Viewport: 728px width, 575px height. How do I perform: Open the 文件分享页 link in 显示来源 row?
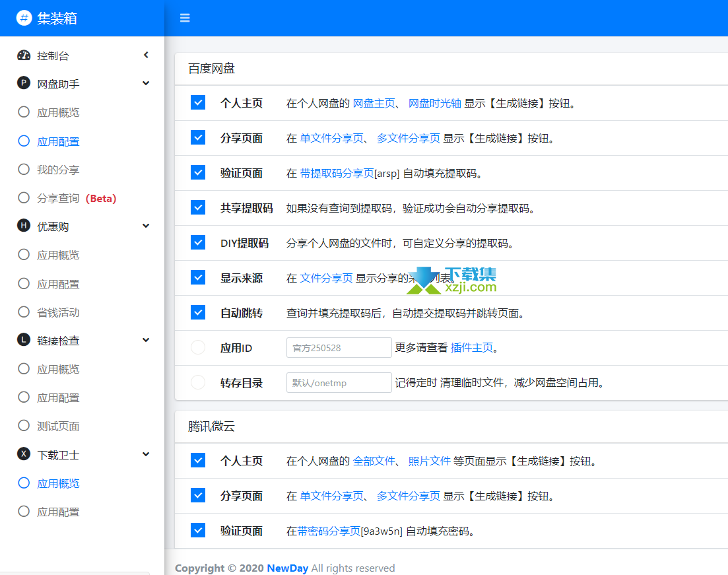tap(327, 278)
